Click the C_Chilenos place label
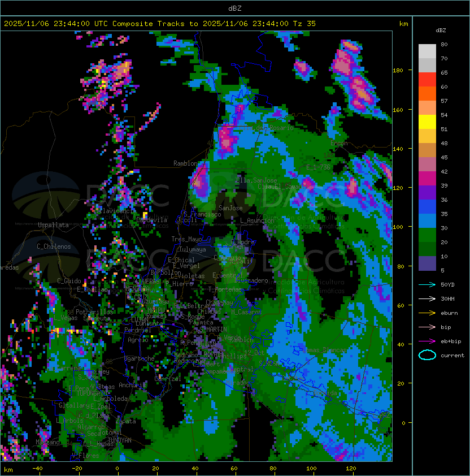 click(x=54, y=246)
